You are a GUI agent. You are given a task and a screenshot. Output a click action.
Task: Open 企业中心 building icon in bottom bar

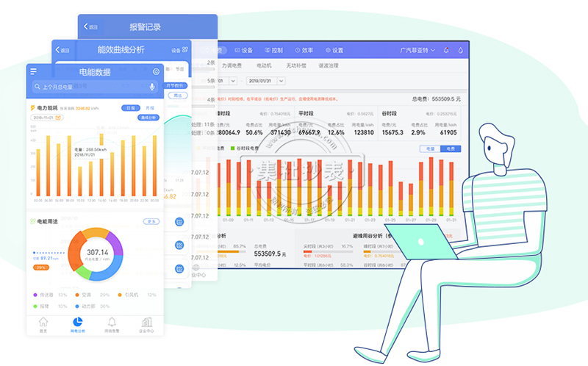pyautogui.click(x=146, y=324)
